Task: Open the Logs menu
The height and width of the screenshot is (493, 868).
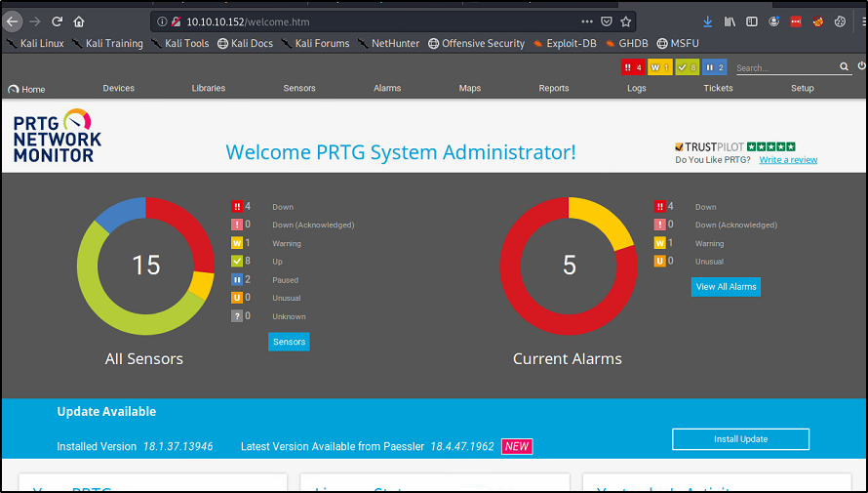Action: [x=637, y=88]
